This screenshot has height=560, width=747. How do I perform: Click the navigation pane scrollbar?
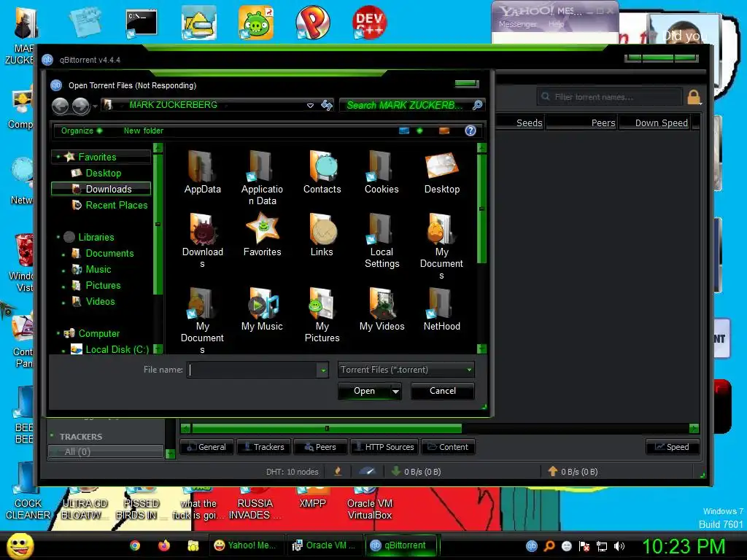(x=158, y=224)
